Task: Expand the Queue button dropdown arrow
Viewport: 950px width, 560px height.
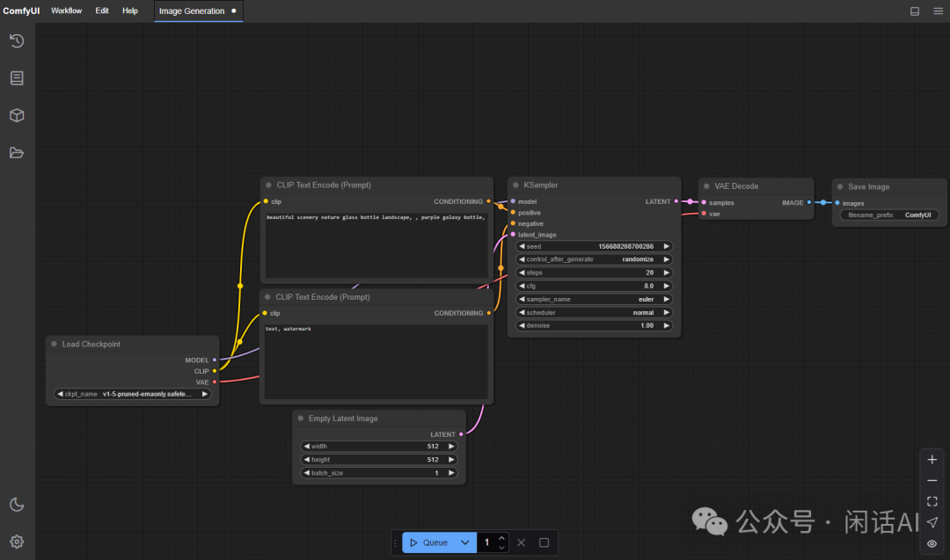Action: click(465, 542)
